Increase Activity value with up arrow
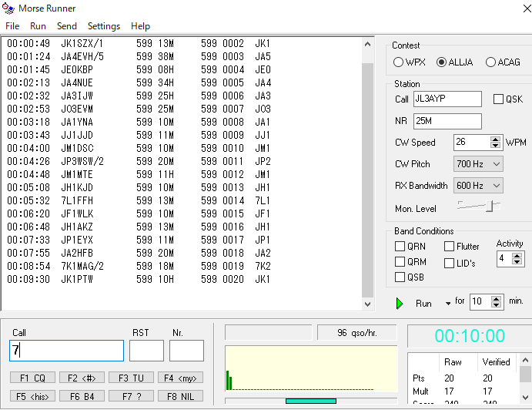Viewport: 532px width, 410px height. [x=517, y=256]
